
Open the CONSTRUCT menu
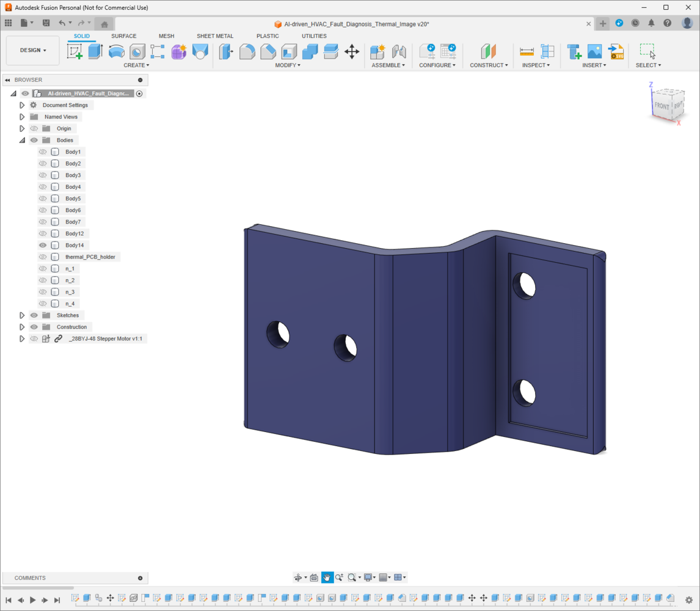coord(489,65)
